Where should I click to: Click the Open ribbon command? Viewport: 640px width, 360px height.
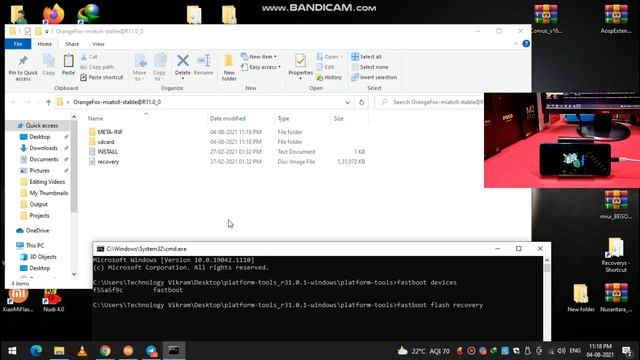click(x=329, y=57)
